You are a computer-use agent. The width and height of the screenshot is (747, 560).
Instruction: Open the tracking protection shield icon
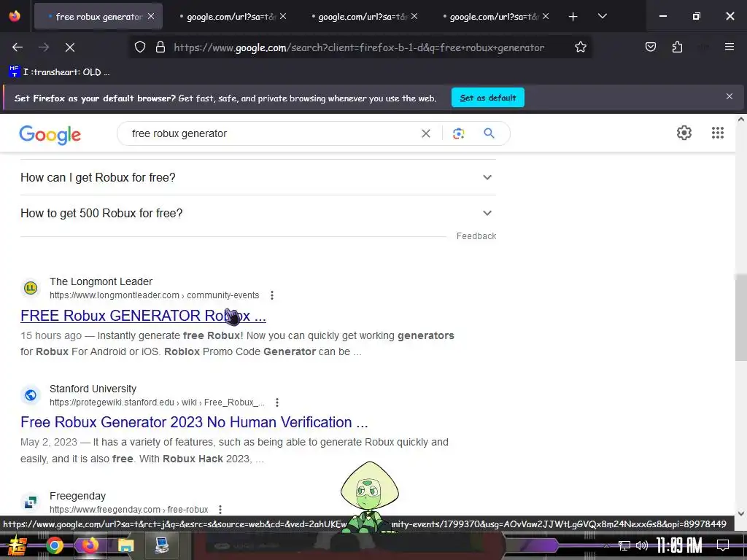click(139, 47)
